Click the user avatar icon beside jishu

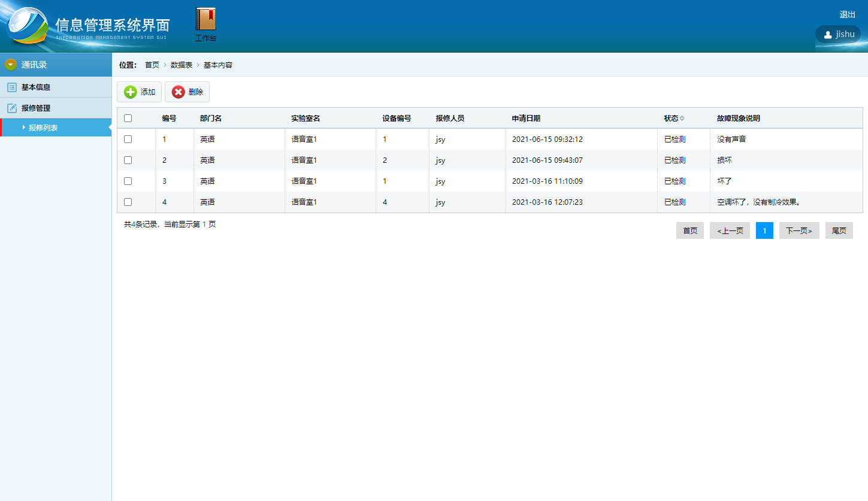point(828,35)
